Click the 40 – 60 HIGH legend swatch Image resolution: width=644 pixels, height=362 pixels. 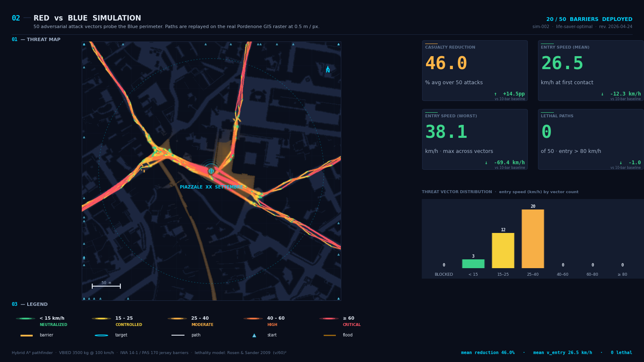pyautogui.click(x=253, y=318)
